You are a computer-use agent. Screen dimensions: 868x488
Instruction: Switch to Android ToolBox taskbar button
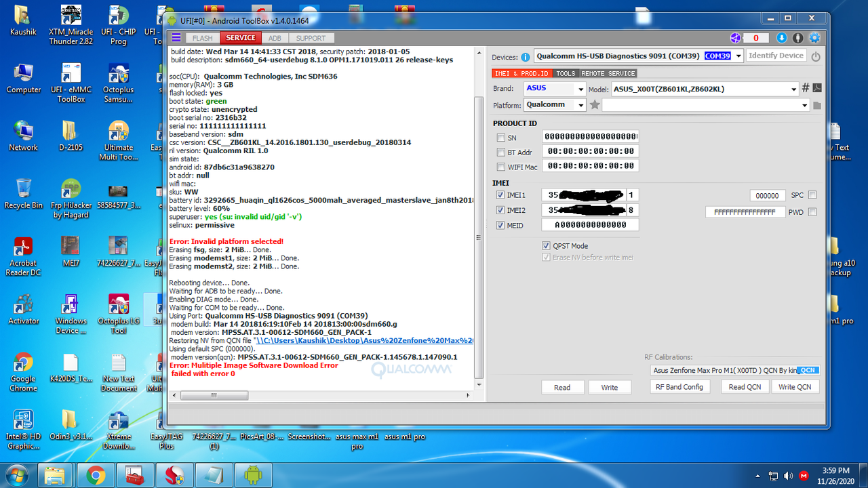pyautogui.click(x=252, y=475)
